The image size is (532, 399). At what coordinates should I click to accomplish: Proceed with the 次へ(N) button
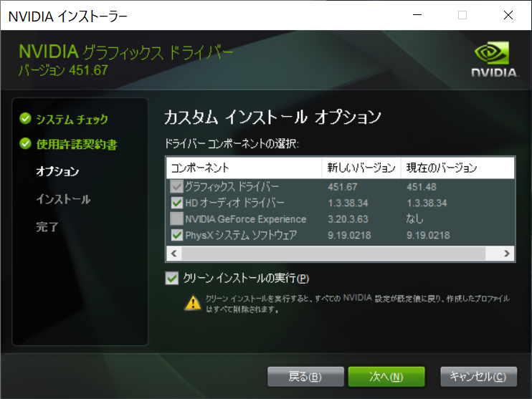pyautogui.click(x=386, y=377)
